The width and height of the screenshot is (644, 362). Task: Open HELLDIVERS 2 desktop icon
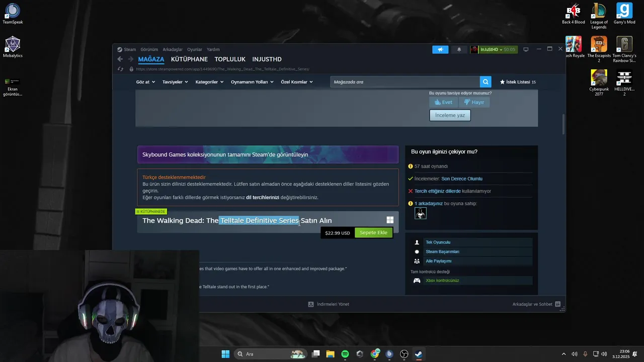click(x=624, y=83)
